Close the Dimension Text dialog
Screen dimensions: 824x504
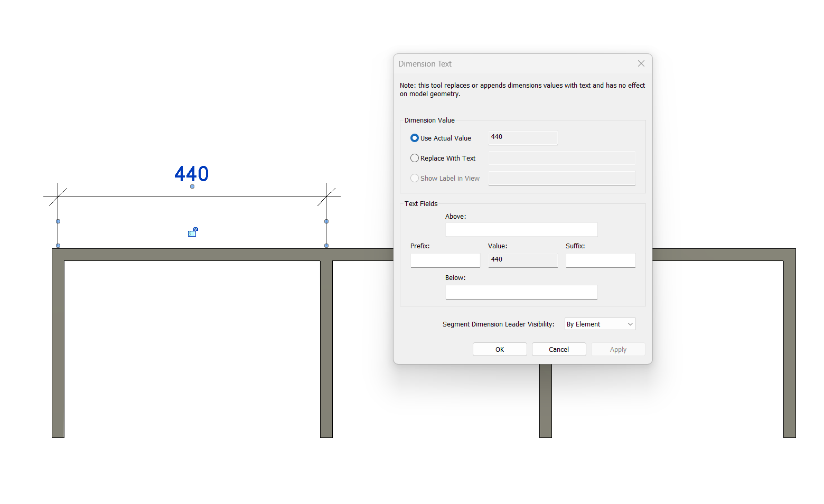641,63
